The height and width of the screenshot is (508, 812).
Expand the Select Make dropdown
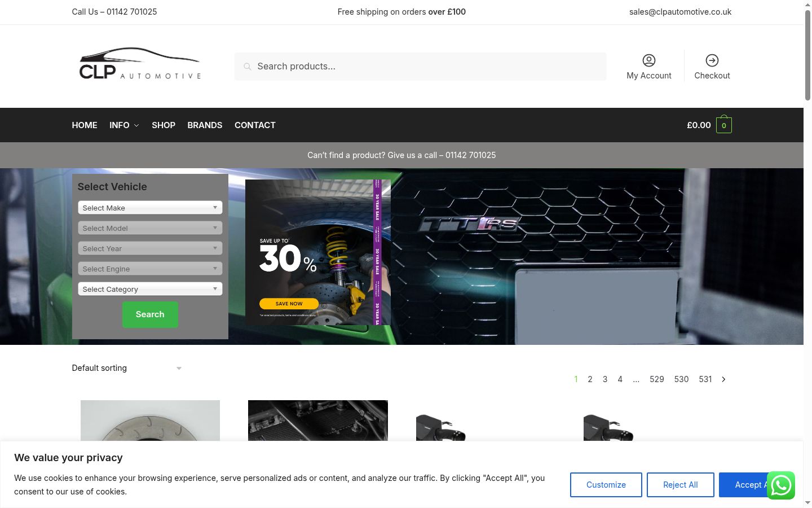coord(150,208)
